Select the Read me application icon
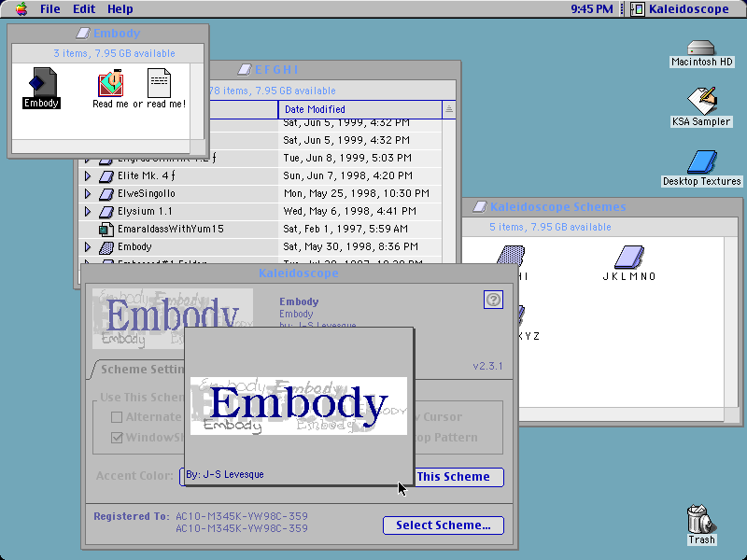Screen dimensions: 747x560 [111, 83]
